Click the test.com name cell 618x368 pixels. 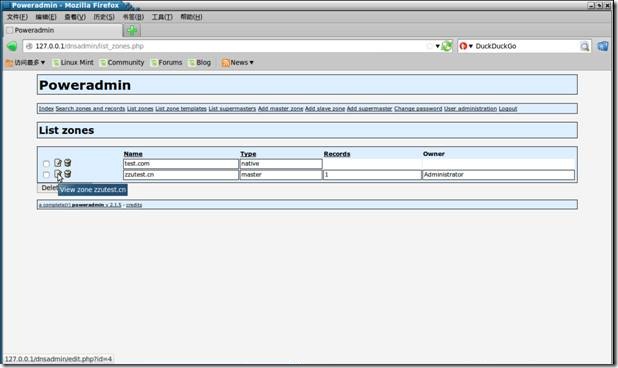point(181,164)
